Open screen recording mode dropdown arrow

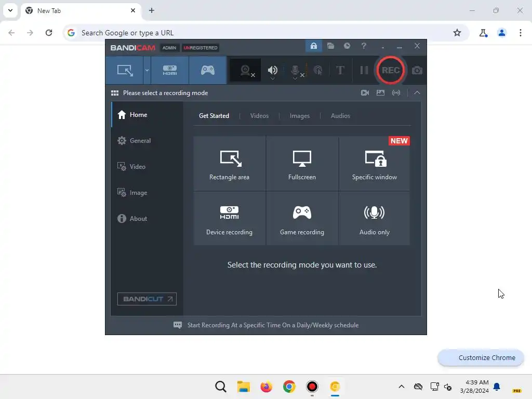tap(147, 70)
